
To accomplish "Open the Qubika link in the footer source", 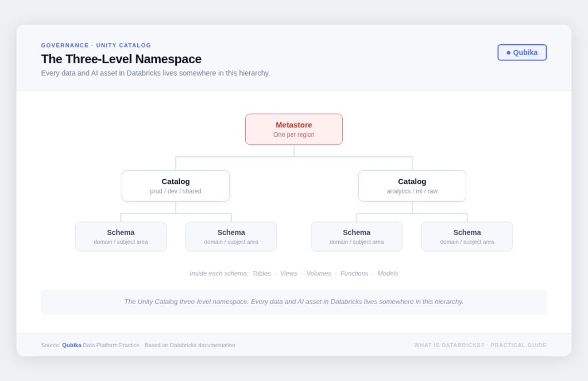I will (x=72, y=345).
